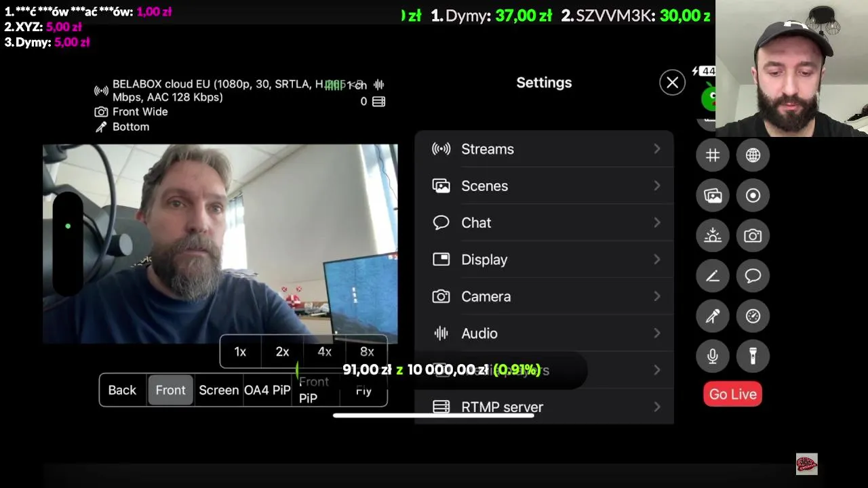
Task: Open the globe browser icon
Action: pyautogui.click(x=753, y=155)
